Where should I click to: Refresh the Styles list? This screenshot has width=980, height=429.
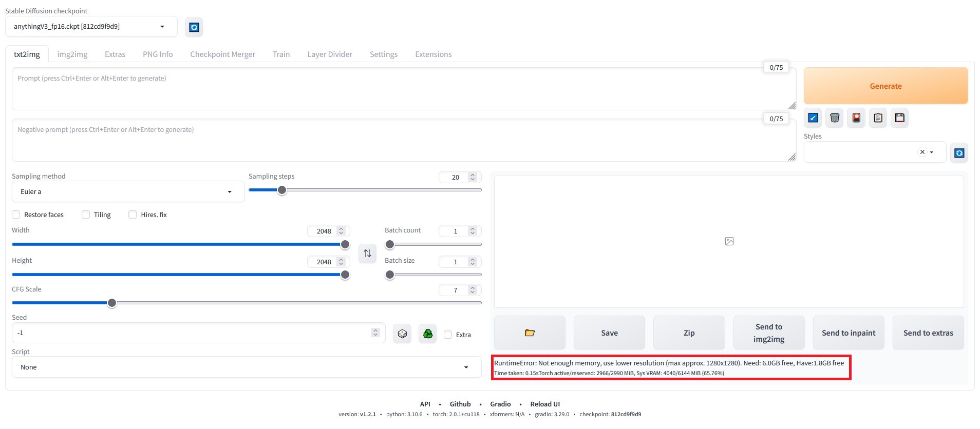point(959,153)
